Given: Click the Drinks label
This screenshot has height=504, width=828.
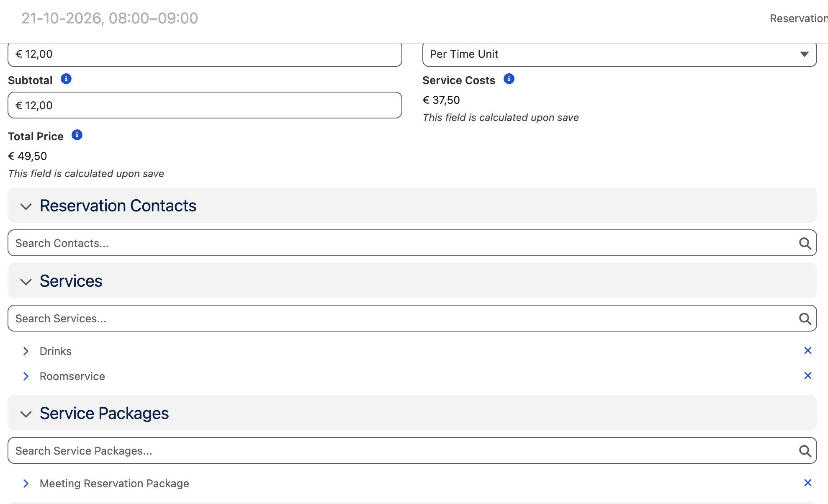Looking at the screenshot, I should (56, 351).
